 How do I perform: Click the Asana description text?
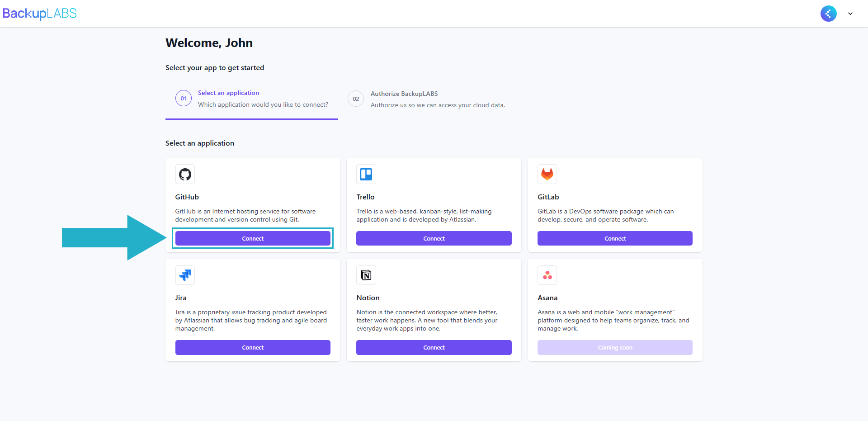(613, 320)
